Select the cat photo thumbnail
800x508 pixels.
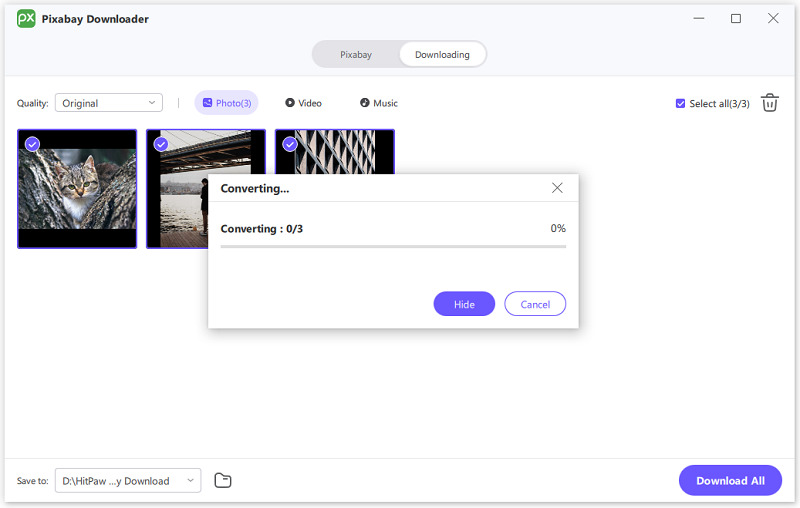77,189
